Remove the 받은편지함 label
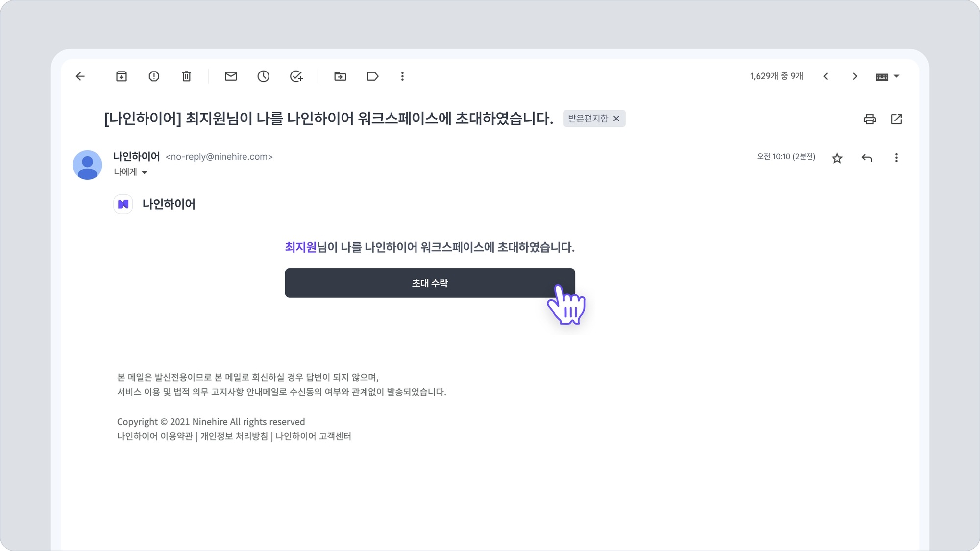980x551 pixels. (616, 119)
